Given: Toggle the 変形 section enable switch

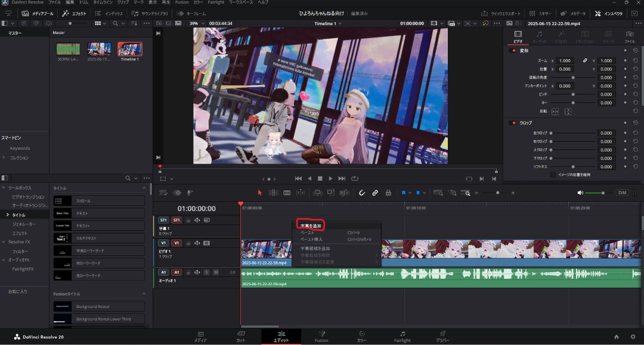Looking at the screenshot, I should click(x=512, y=51).
